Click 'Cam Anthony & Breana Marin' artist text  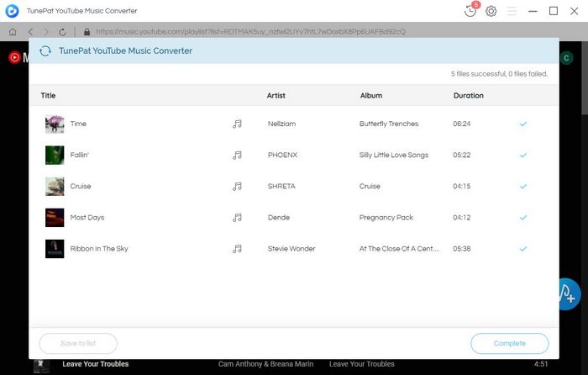pos(266,364)
